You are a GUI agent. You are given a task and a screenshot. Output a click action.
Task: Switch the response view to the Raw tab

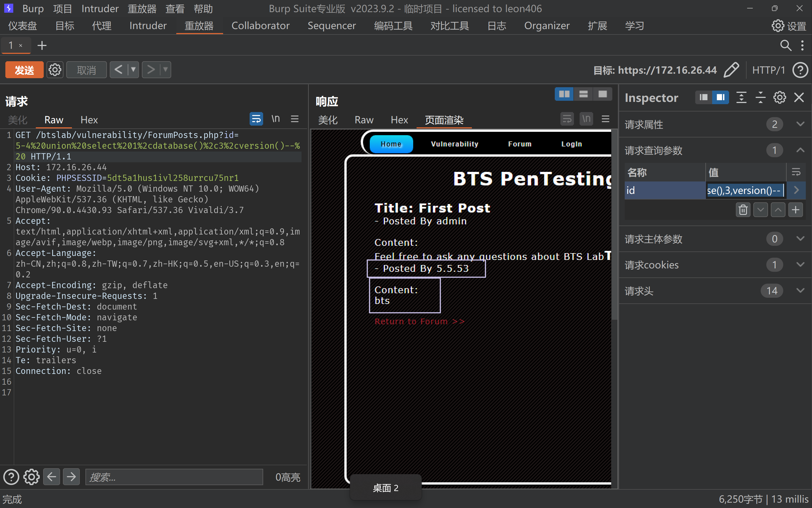[x=364, y=120]
